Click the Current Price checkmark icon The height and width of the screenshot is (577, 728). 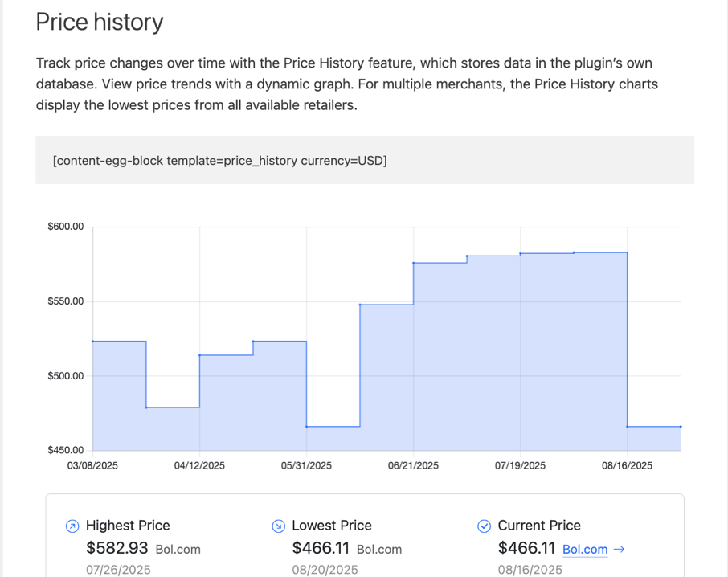(x=485, y=526)
